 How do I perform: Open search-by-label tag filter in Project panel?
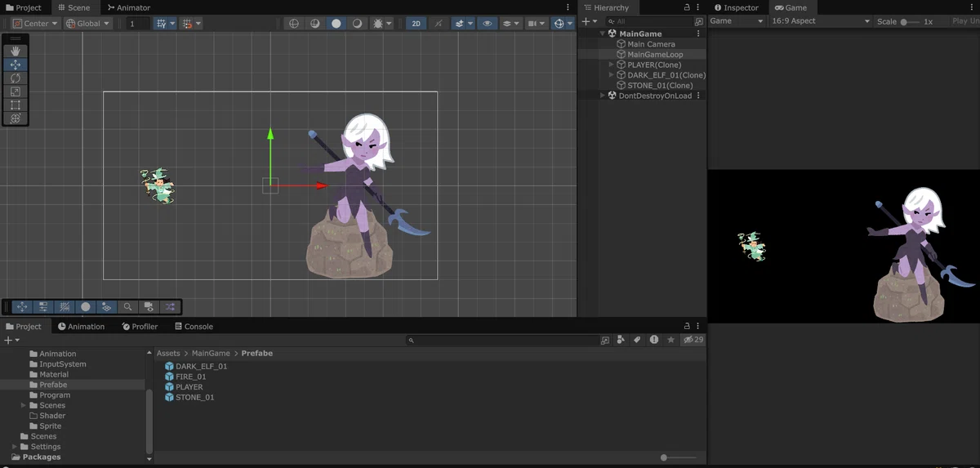[638, 340]
